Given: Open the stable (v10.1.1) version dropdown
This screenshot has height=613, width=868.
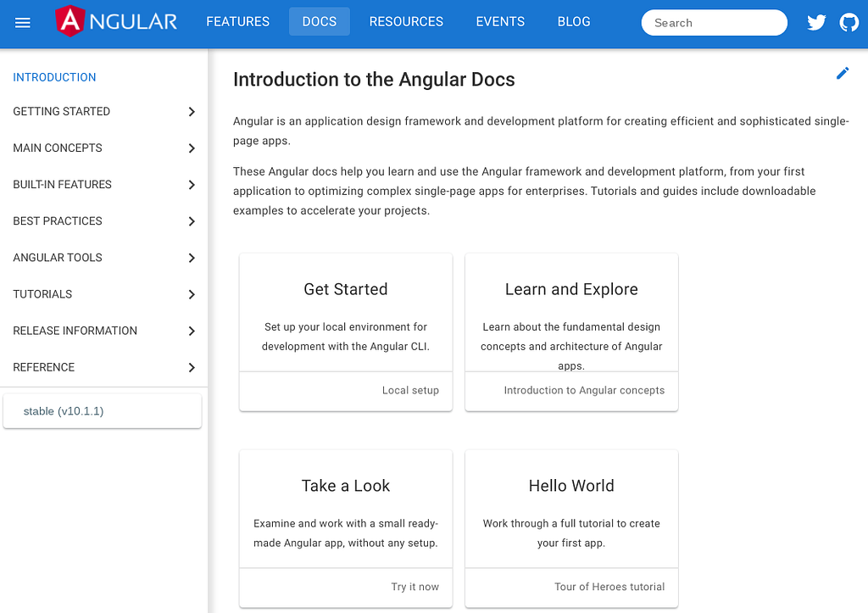Looking at the screenshot, I should (103, 411).
